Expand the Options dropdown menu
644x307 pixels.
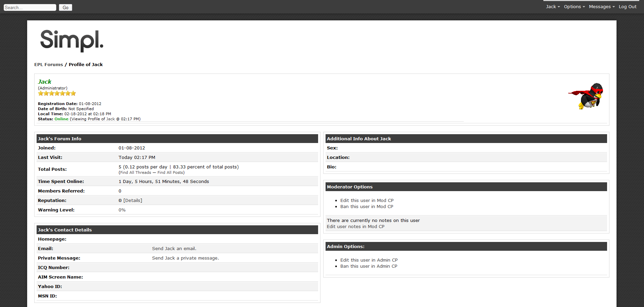click(574, 7)
